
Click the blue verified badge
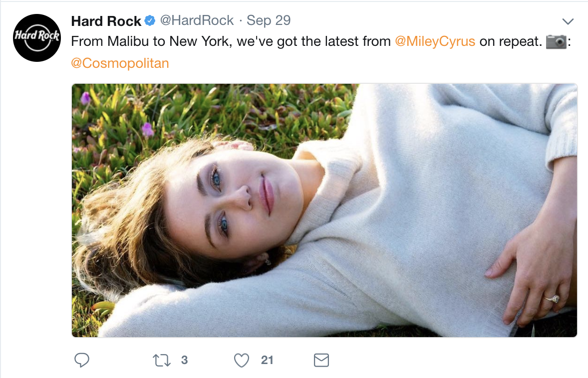pyautogui.click(x=150, y=21)
